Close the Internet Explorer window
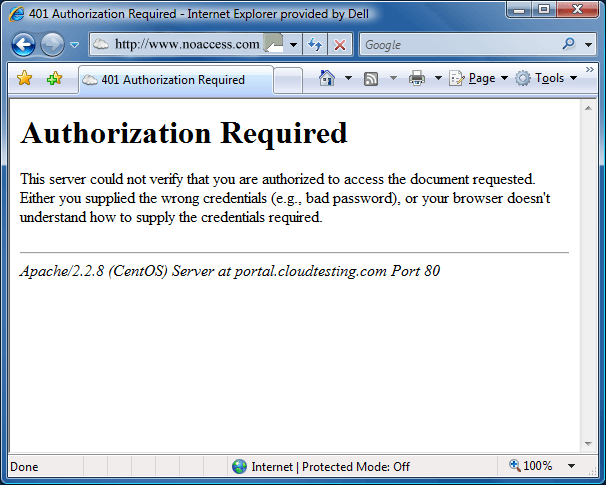 tap(578, 9)
